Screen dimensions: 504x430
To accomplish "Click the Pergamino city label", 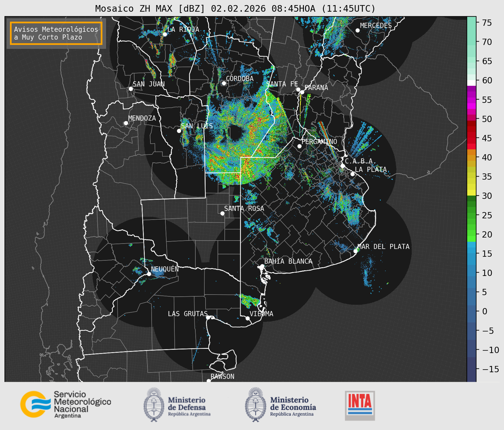I will pos(319,141).
